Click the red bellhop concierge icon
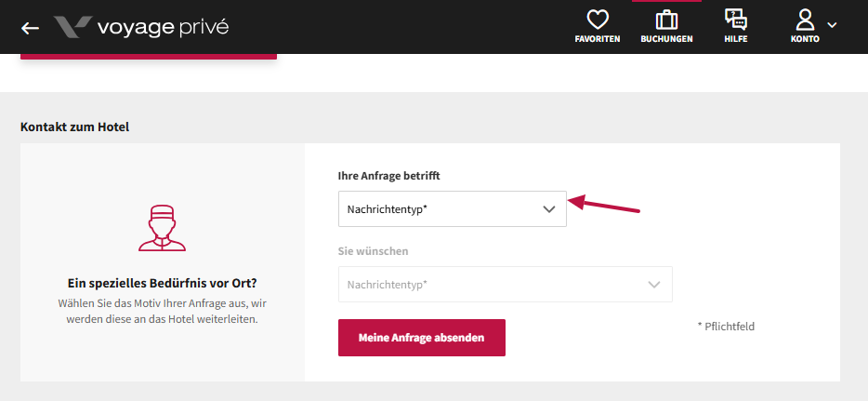The image size is (868, 401). [x=163, y=228]
